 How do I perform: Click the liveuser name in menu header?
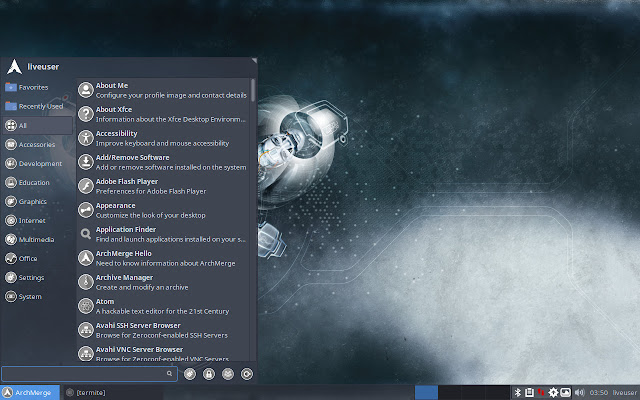[43, 67]
